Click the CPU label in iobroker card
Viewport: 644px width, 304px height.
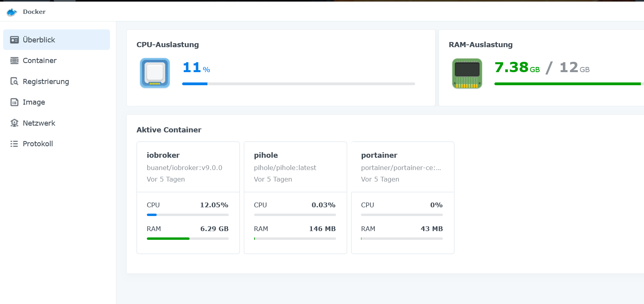153,205
